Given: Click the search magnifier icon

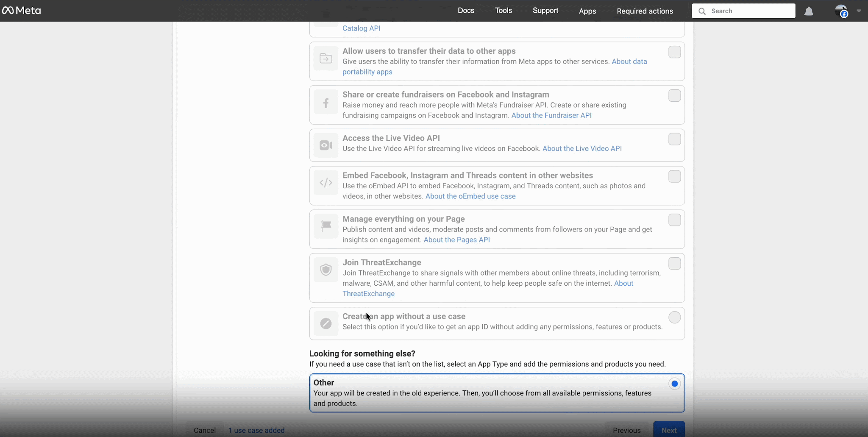Looking at the screenshot, I should click(702, 11).
